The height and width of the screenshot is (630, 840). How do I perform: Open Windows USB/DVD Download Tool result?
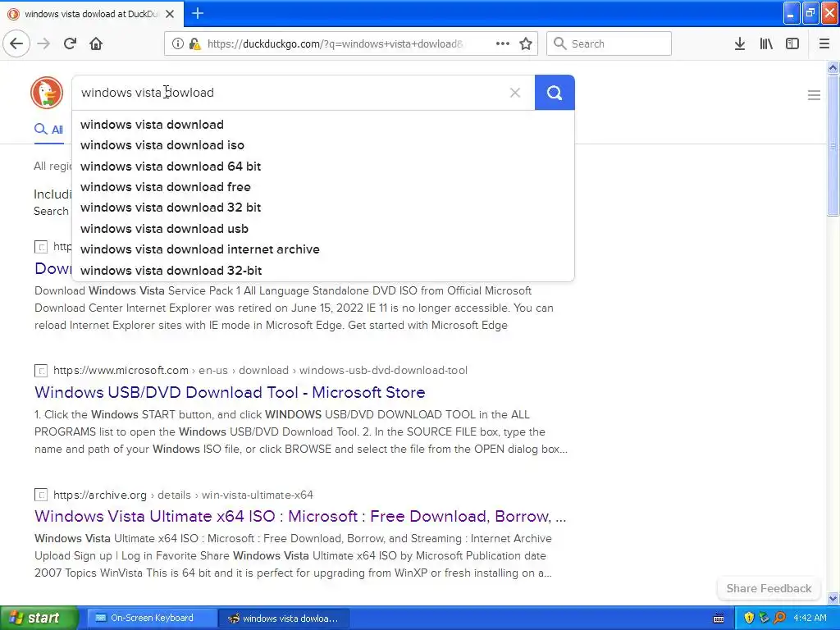click(230, 392)
